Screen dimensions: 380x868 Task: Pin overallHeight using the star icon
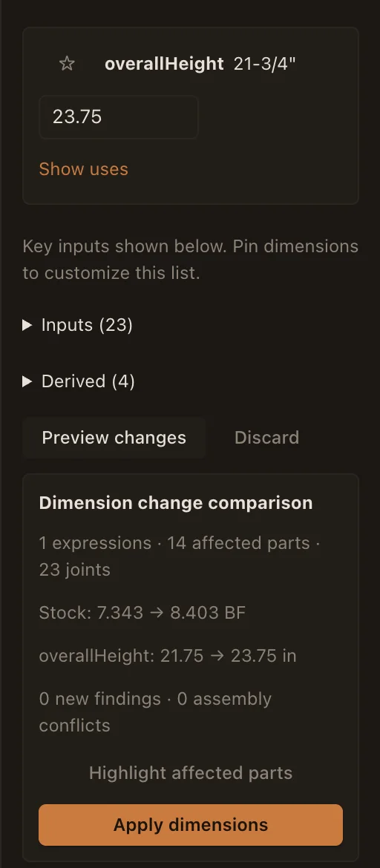[x=67, y=64]
